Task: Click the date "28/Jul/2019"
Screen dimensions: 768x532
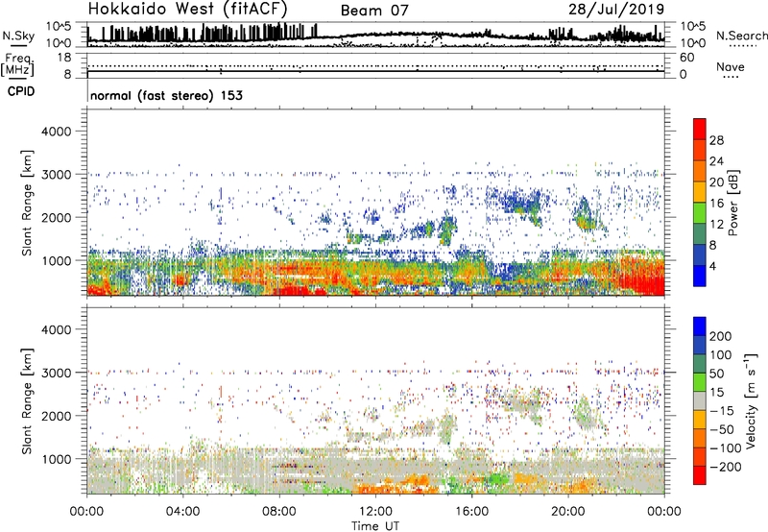Action: pyautogui.click(x=616, y=10)
